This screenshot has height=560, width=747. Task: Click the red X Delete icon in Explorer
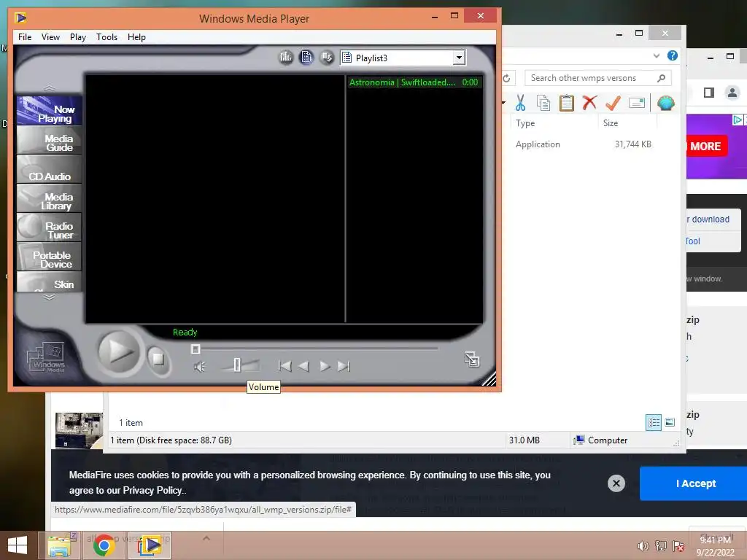589,102
